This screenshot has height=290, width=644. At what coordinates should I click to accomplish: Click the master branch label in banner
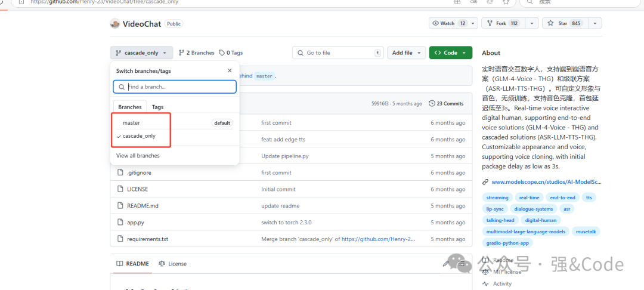264,76
